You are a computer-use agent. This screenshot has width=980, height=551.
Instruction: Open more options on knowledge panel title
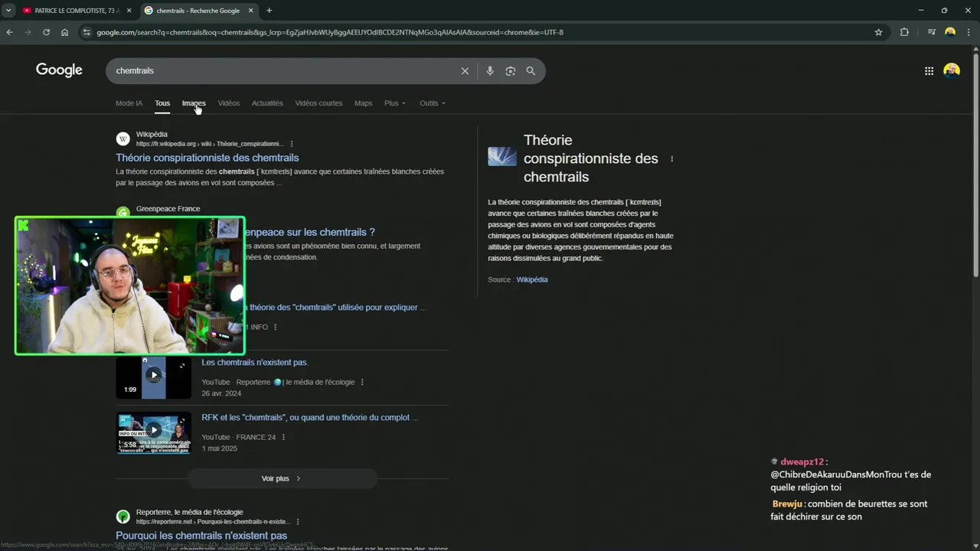pos(672,159)
